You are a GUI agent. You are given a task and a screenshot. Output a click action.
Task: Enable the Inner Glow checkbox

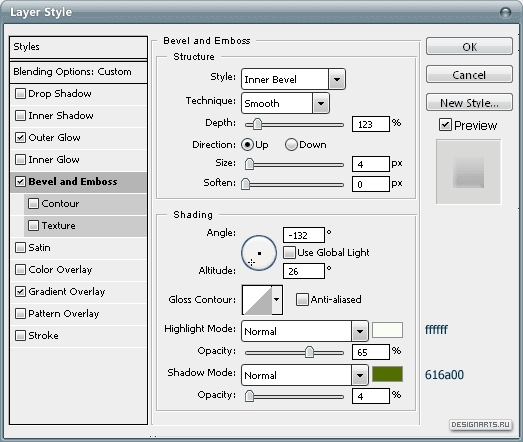20,159
